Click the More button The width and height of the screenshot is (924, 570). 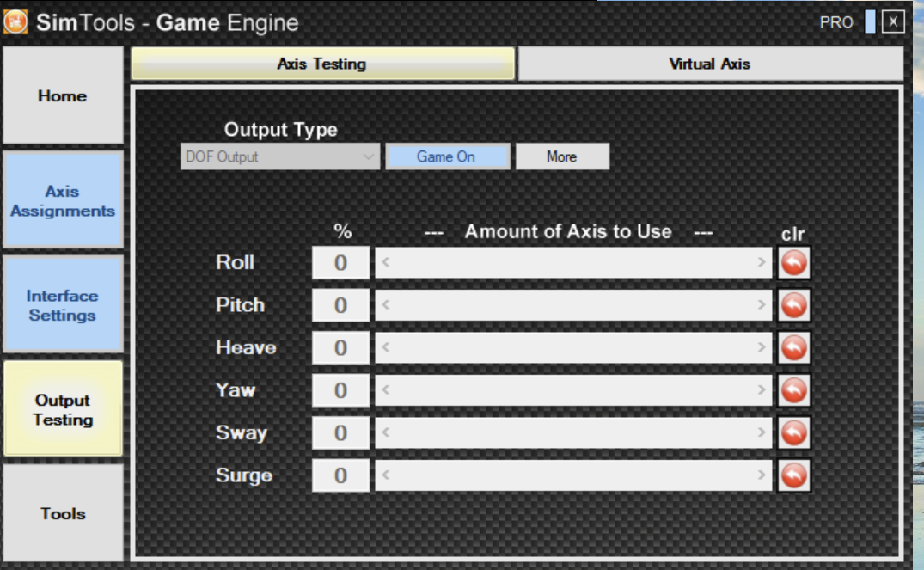[x=561, y=156]
